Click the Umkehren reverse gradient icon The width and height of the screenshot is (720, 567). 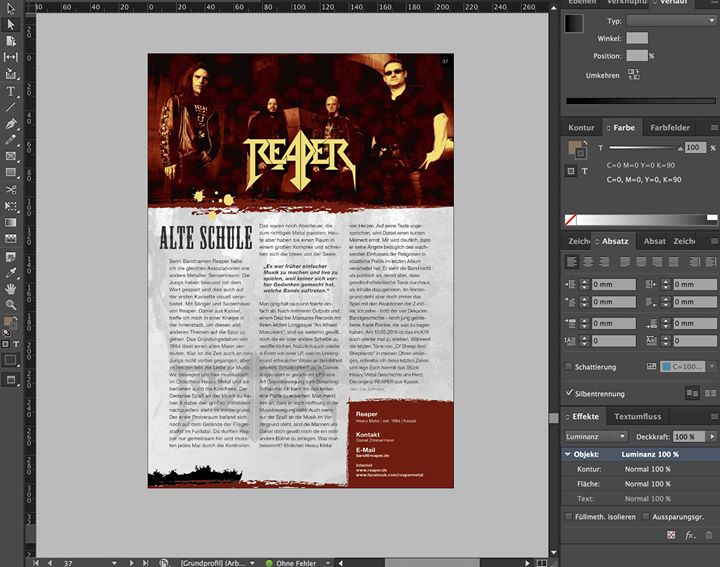(634, 76)
